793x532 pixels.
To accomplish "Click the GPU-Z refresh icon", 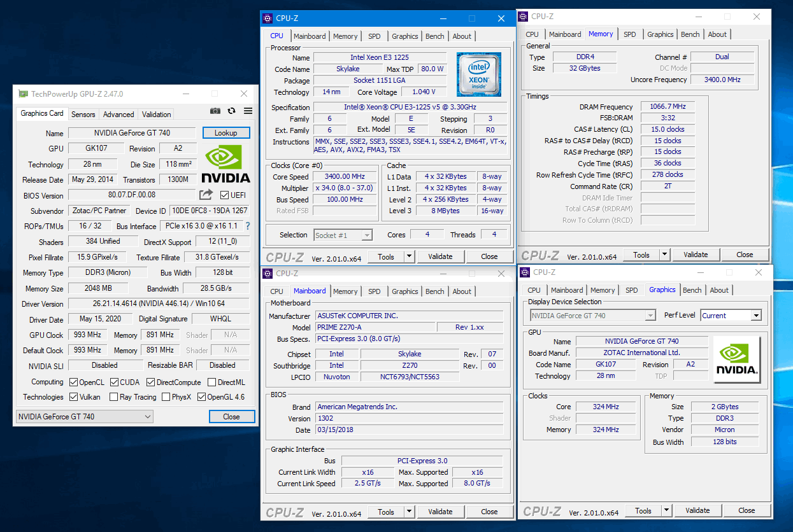I will point(231,111).
